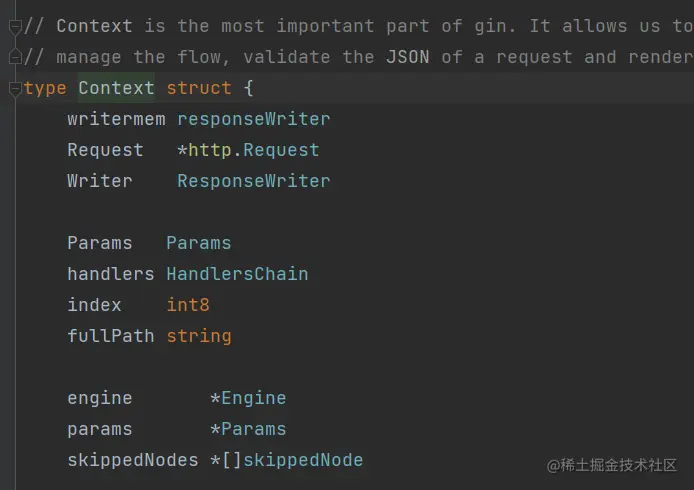Click the Engine pointer type reference
This screenshot has height=490, width=694.
(x=253, y=398)
